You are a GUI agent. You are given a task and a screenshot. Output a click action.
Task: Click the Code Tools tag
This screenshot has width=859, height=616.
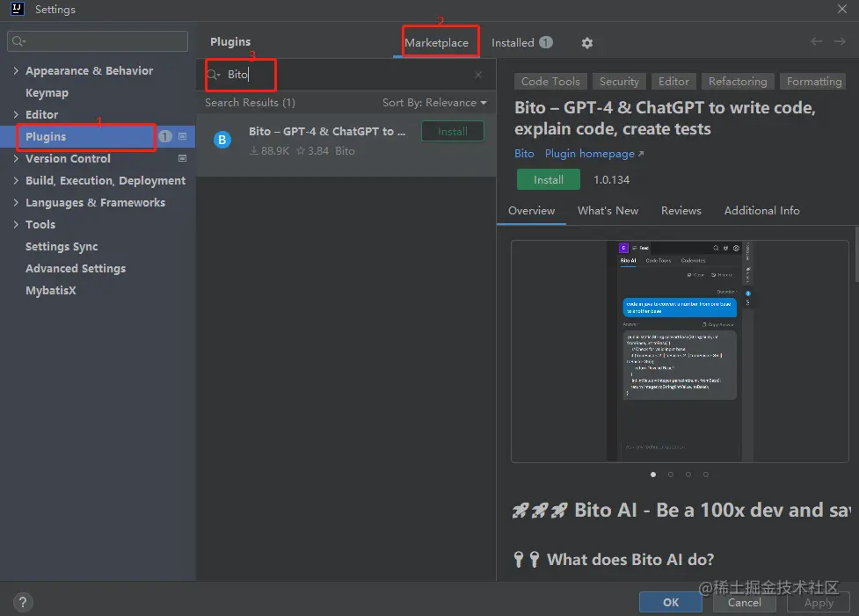(550, 82)
